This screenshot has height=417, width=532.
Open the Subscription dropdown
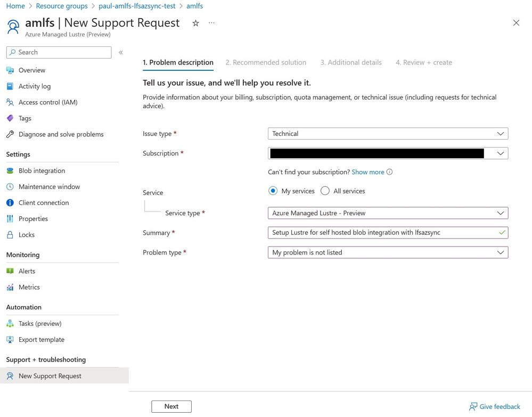click(388, 153)
